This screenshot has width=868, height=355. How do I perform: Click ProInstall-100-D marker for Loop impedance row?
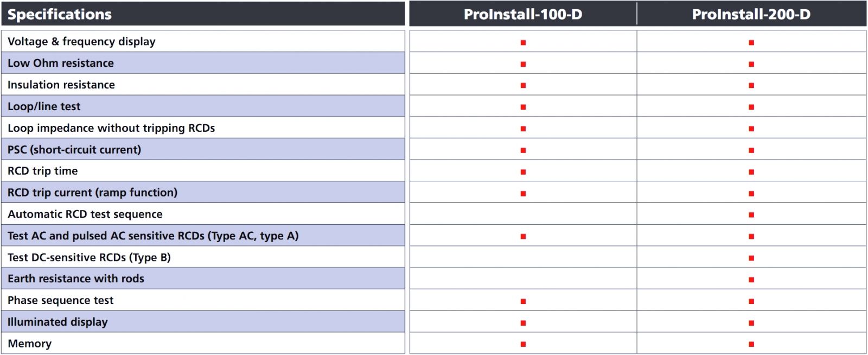[523, 129]
